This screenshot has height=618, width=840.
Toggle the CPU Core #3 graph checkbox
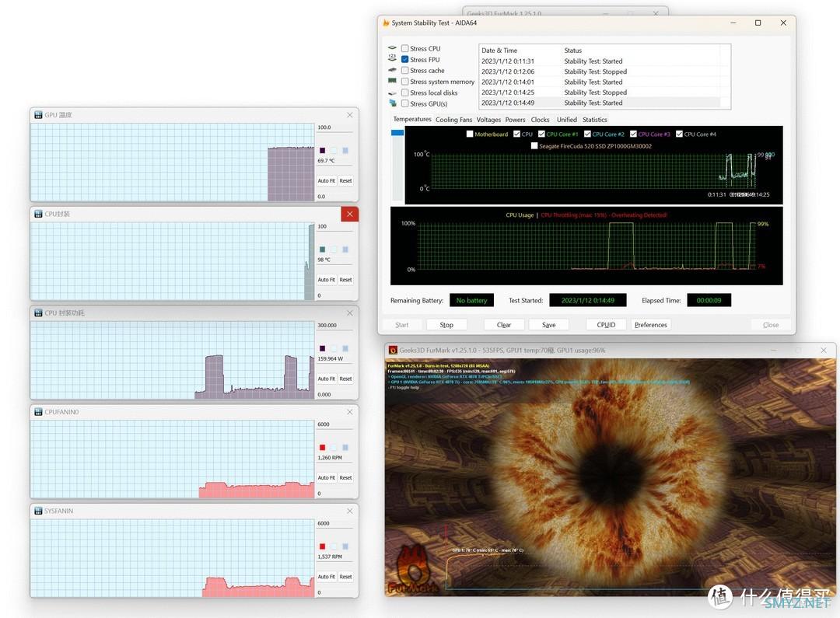633,134
